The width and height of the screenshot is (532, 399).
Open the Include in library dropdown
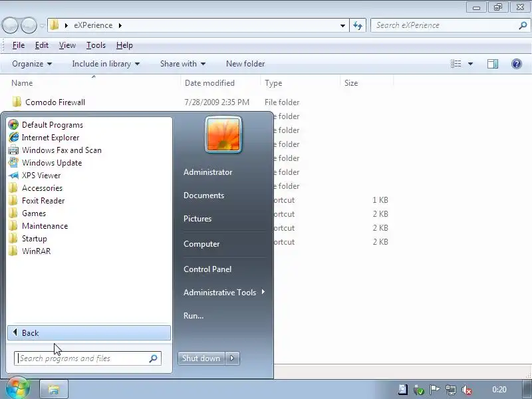(x=106, y=64)
